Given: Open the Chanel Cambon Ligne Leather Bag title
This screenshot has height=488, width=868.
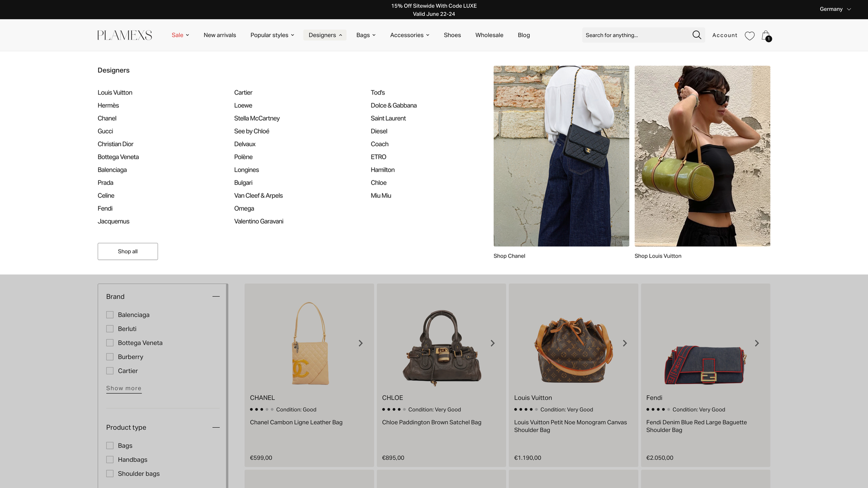Looking at the screenshot, I should pos(296,422).
